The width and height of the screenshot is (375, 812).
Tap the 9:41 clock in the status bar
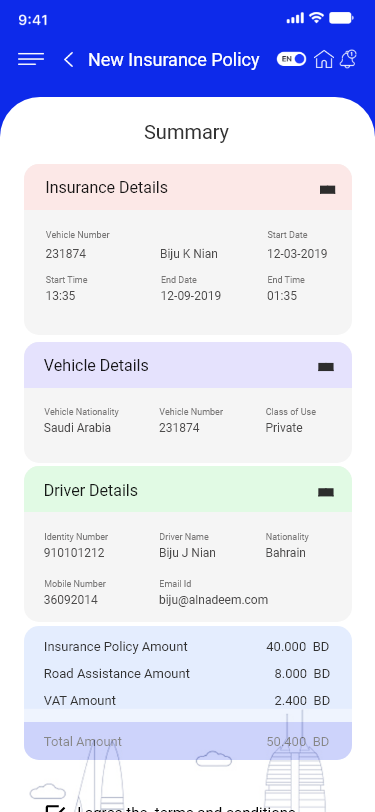click(33, 20)
